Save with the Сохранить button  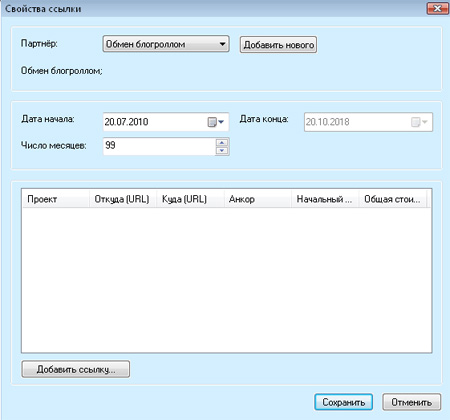tap(343, 402)
